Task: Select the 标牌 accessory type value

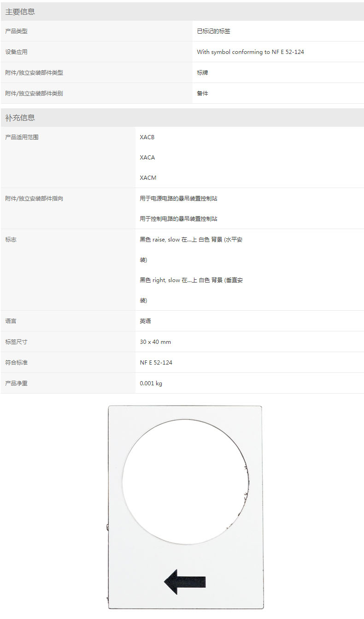Action: click(202, 73)
